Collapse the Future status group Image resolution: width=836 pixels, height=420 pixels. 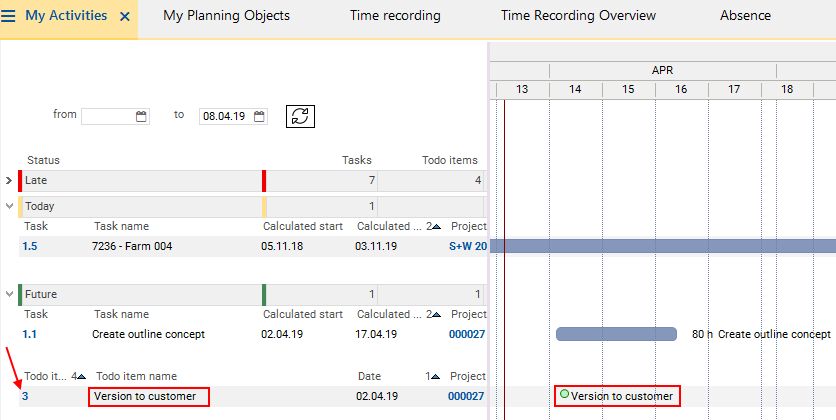pos(9,295)
